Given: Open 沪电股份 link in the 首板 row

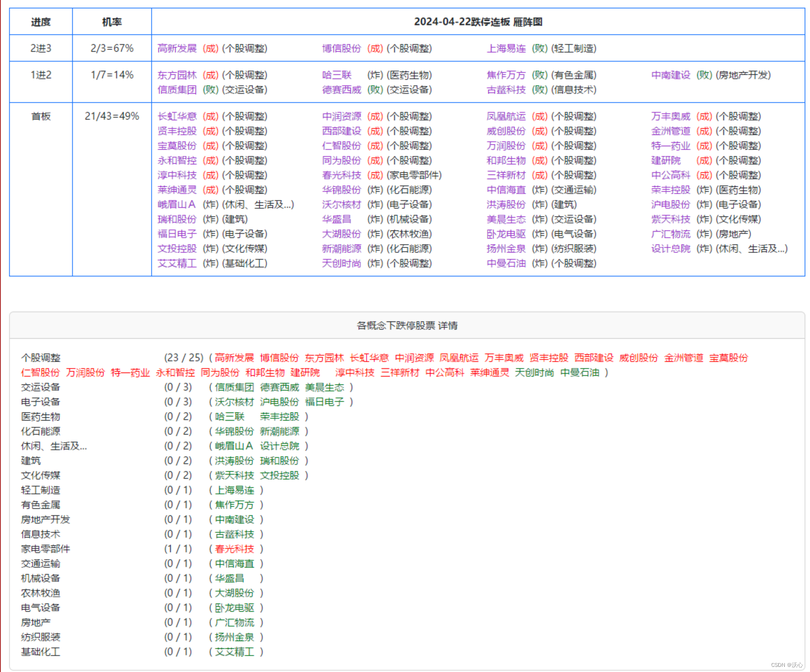Looking at the screenshot, I should 670,205.
